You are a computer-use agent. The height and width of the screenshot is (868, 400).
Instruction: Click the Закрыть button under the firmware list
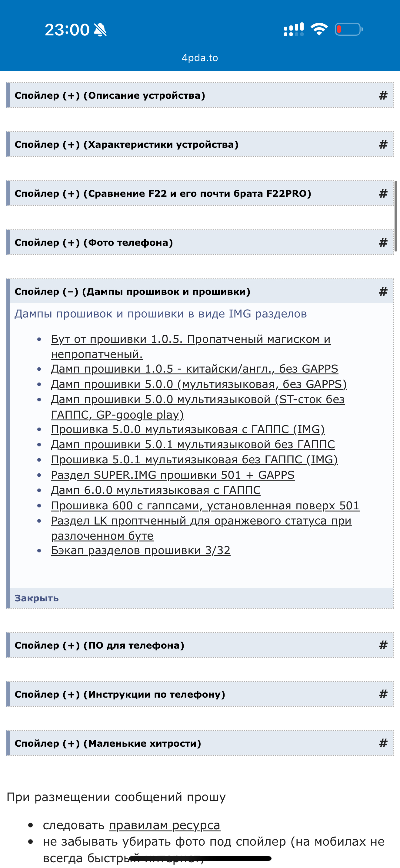(36, 598)
